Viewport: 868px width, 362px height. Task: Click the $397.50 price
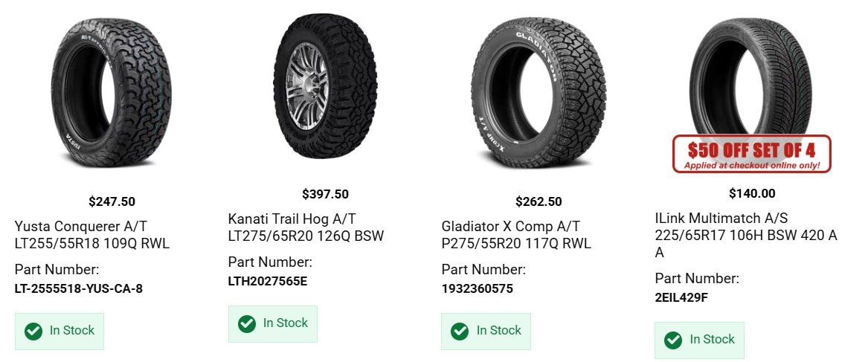[325, 194]
